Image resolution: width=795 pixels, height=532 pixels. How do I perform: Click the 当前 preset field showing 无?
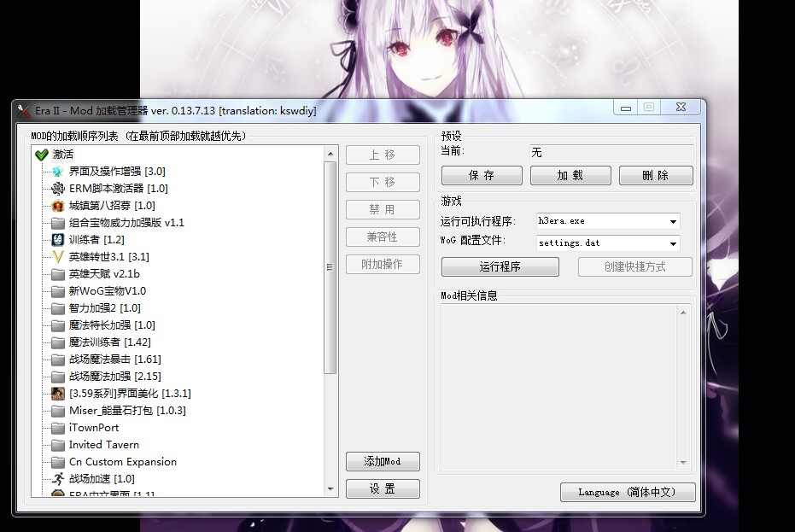(611, 153)
